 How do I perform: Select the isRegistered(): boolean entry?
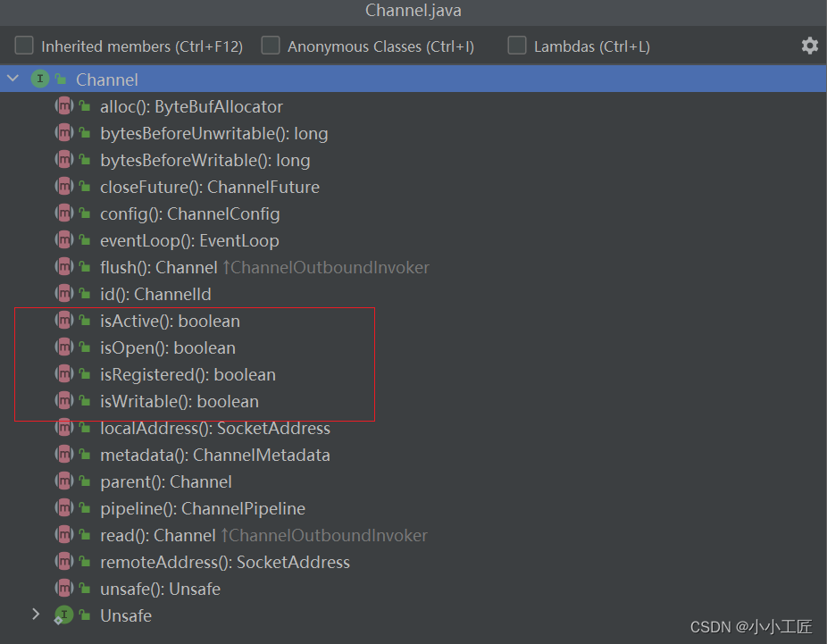188,374
